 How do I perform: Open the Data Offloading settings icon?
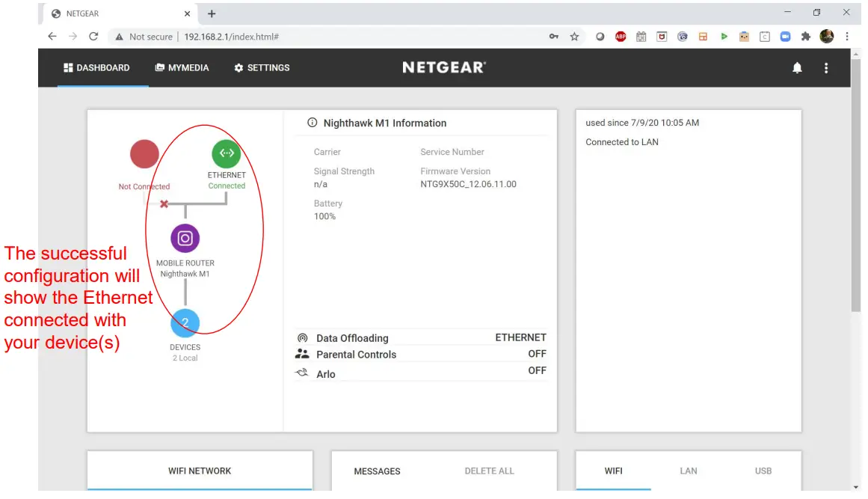[301, 337]
